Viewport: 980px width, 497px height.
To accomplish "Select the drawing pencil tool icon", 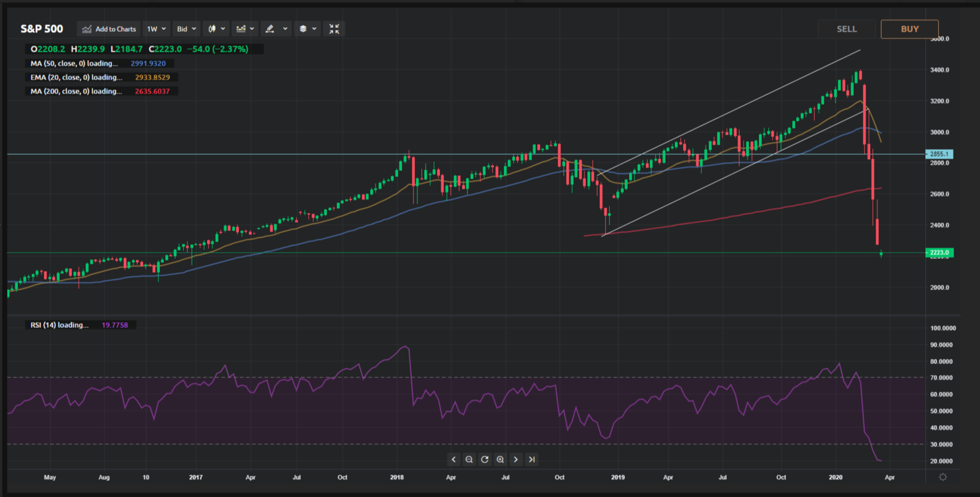I will tap(270, 29).
